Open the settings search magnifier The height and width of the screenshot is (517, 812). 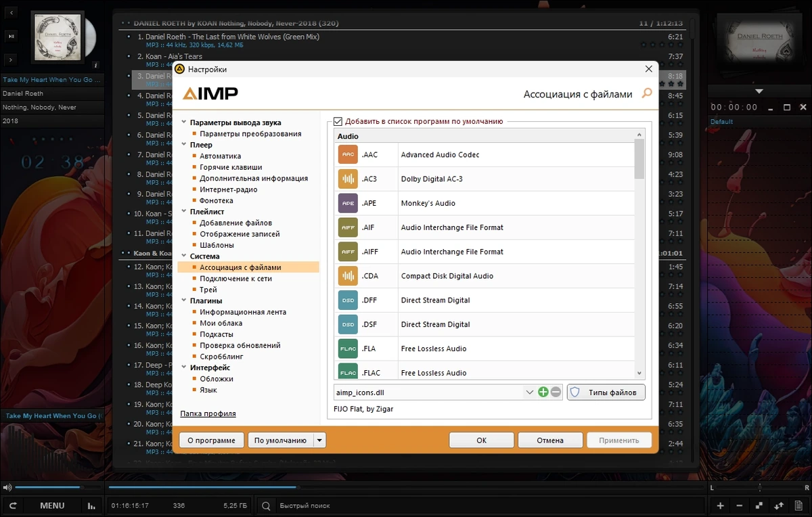647,94
